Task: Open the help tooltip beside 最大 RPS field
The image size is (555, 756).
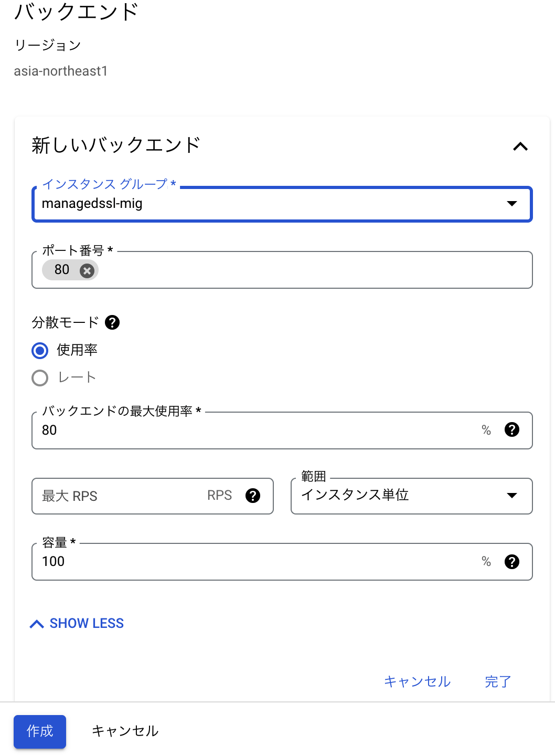Action: point(253,496)
